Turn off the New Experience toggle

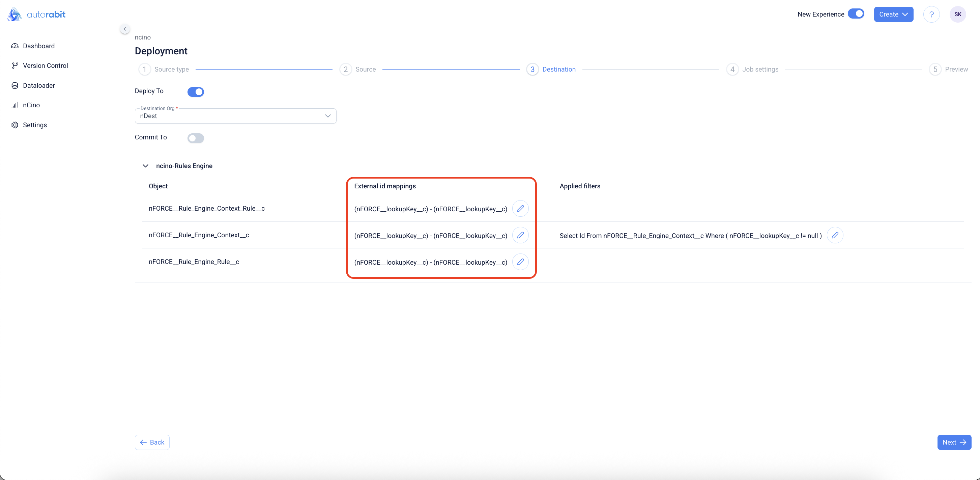click(856, 14)
